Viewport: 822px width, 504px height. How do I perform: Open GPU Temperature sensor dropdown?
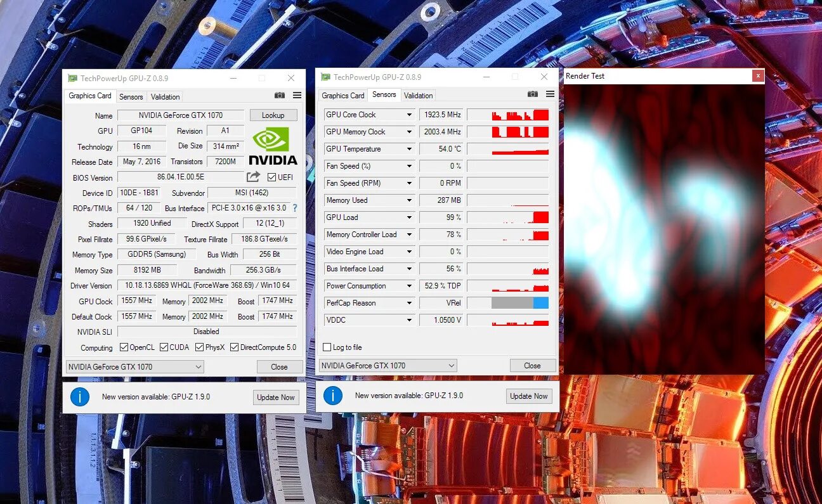tap(409, 149)
